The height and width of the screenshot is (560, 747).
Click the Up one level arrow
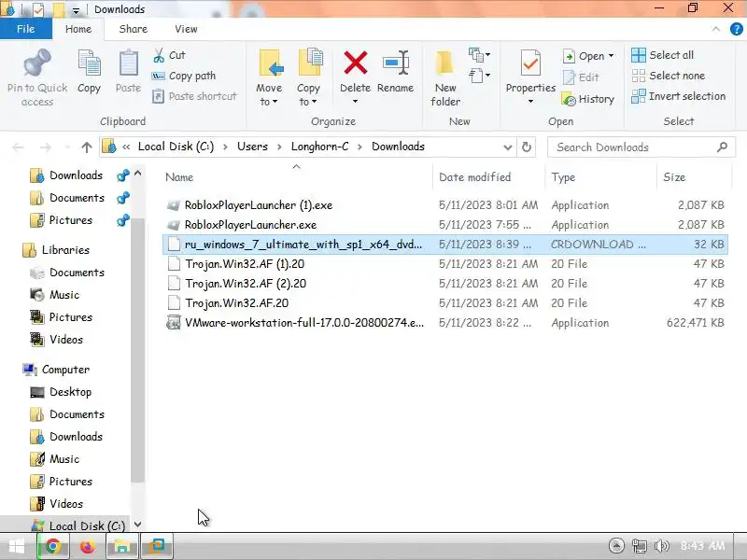click(86, 147)
